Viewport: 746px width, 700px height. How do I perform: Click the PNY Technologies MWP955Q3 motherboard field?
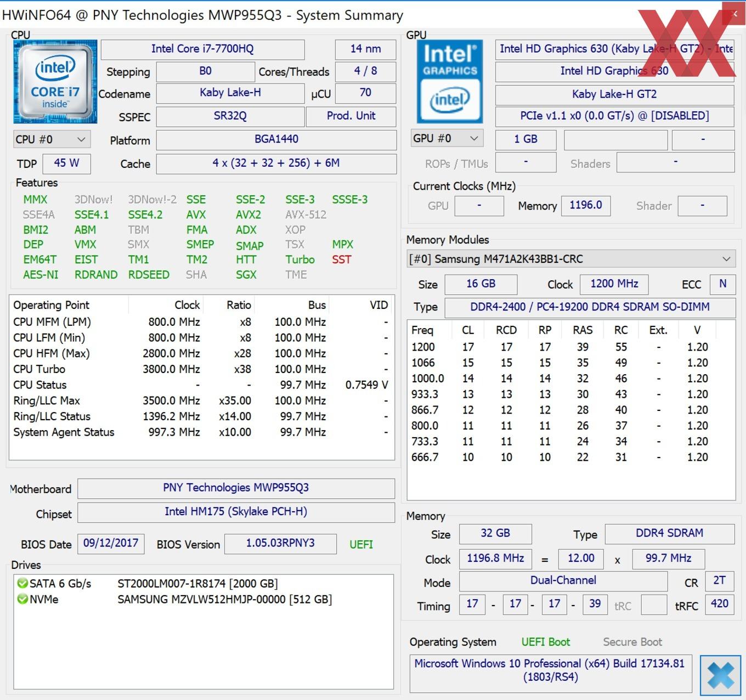click(x=236, y=488)
